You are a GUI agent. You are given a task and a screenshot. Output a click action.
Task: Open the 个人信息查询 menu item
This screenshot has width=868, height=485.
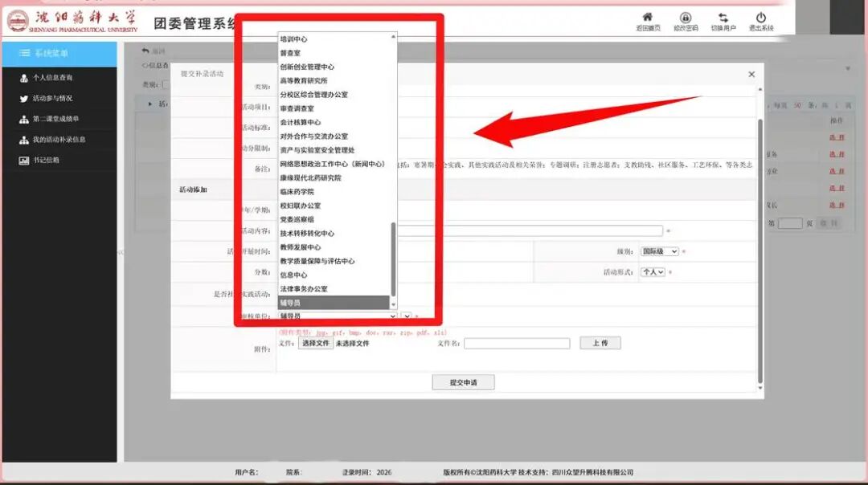point(52,78)
